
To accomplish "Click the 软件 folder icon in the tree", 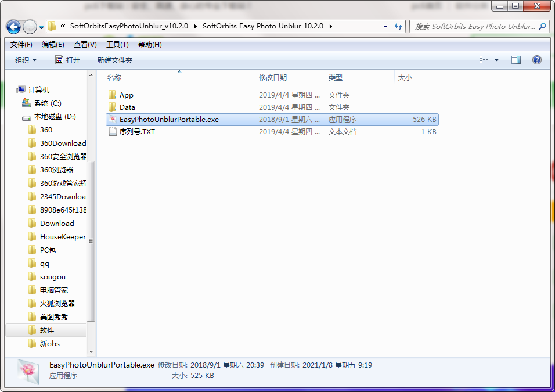I will coord(32,330).
